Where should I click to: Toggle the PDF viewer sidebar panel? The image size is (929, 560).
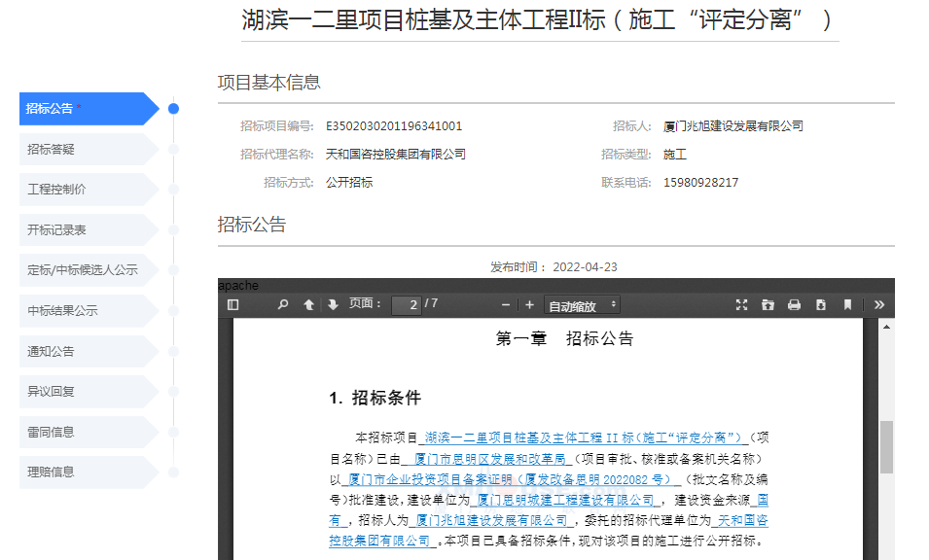232,305
